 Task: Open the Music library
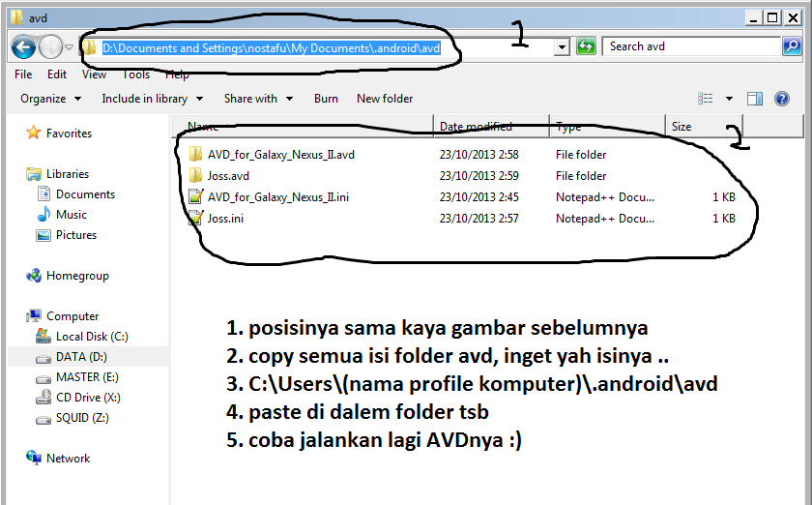click(x=71, y=215)
